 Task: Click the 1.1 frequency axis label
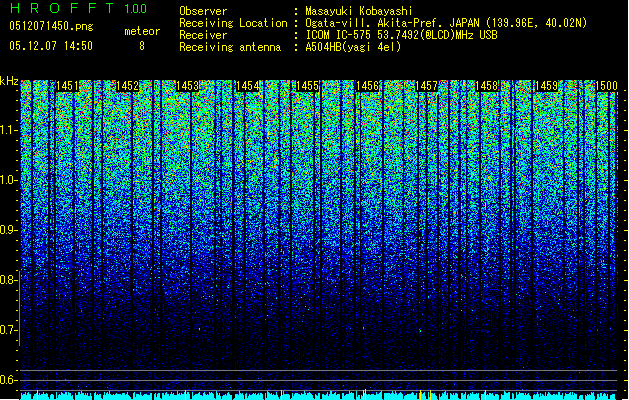point(8,130)
